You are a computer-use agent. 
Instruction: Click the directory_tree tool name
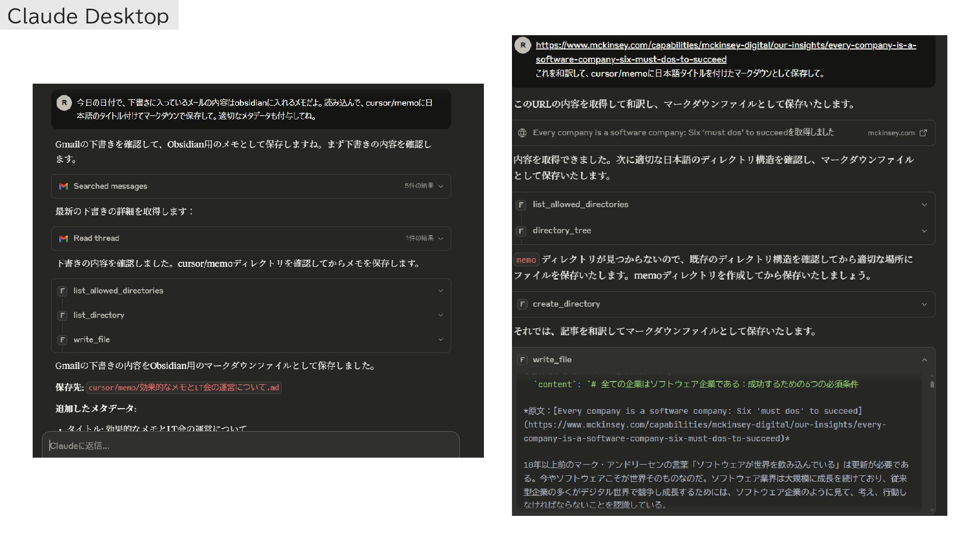pos(562,231)
